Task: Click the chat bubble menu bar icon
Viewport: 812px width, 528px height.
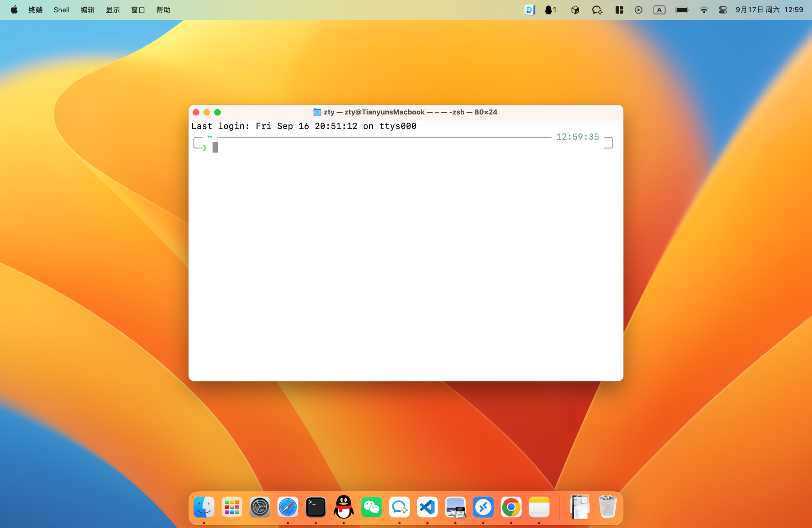Action: [x=597, y=10]
